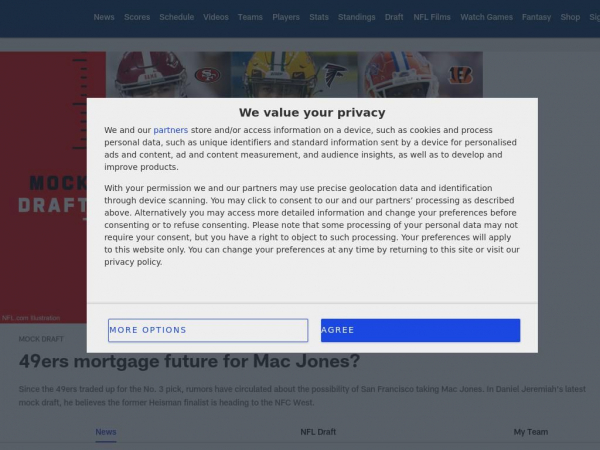The height and width of the screenshot is (450, 600).
Task: Switch to the NFL Draft tab
Action: pos(318,432)
